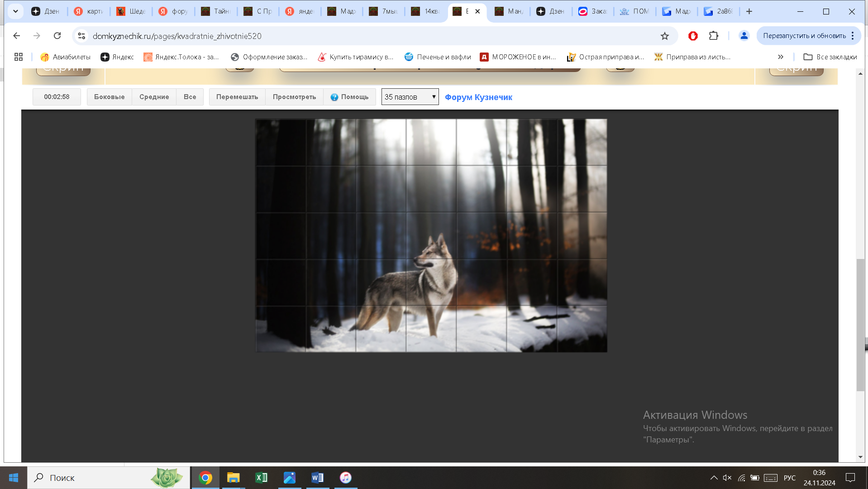Viewport: 868px width, 489px height.
Task: Open iTunes music app from taskbar
Action: click(346, 478)
